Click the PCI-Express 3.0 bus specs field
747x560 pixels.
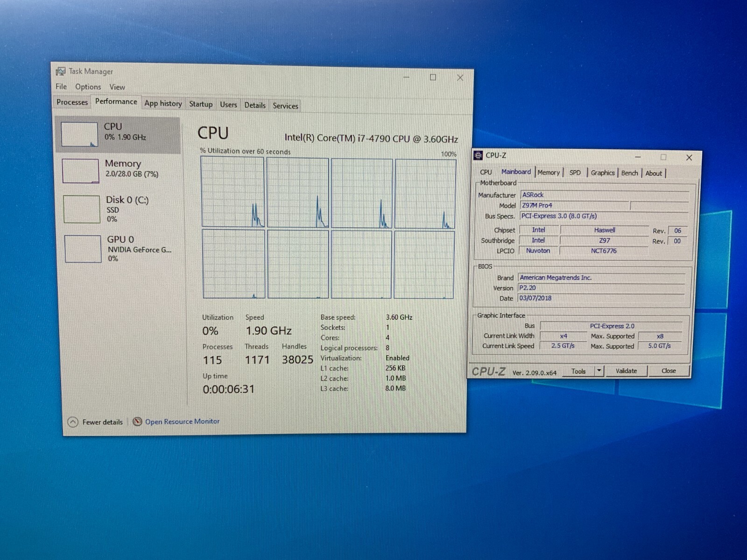point(604,216)
